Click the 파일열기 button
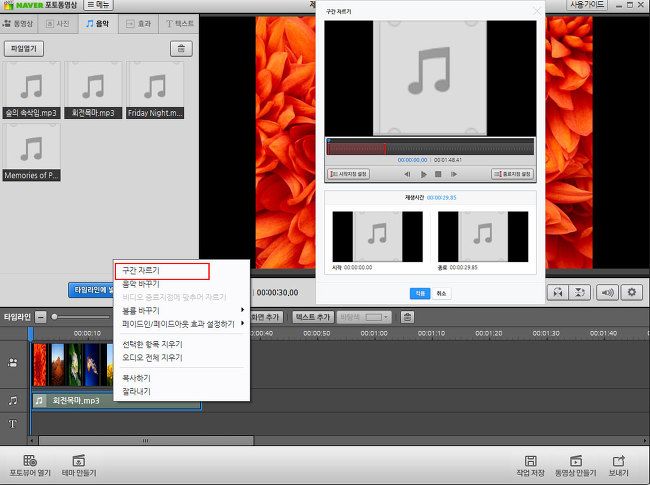Image resolution: width=650 pixels, height=485 pixels. click(x=24, y=48)
